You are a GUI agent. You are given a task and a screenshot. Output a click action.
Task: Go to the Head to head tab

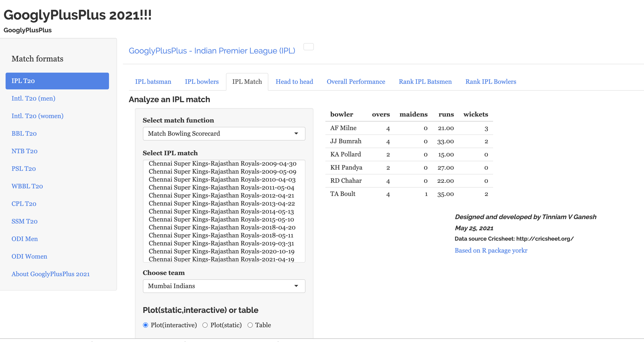[x=294, y=82]
